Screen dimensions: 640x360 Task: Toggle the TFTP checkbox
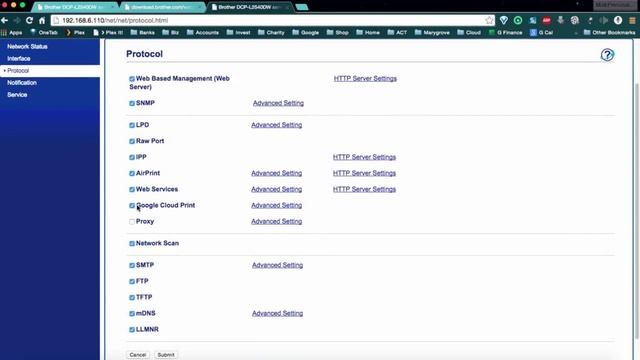pos(132,298)
